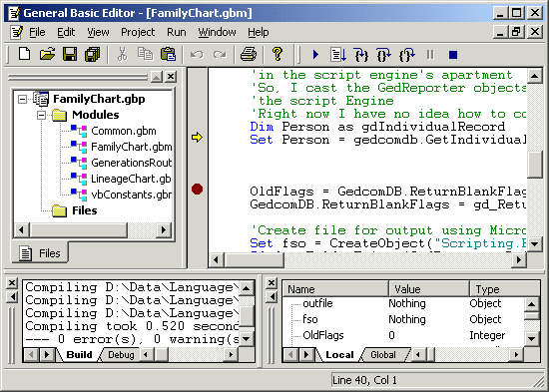
Task: Save the current file with the floppy icon
Action: [70, 54]
